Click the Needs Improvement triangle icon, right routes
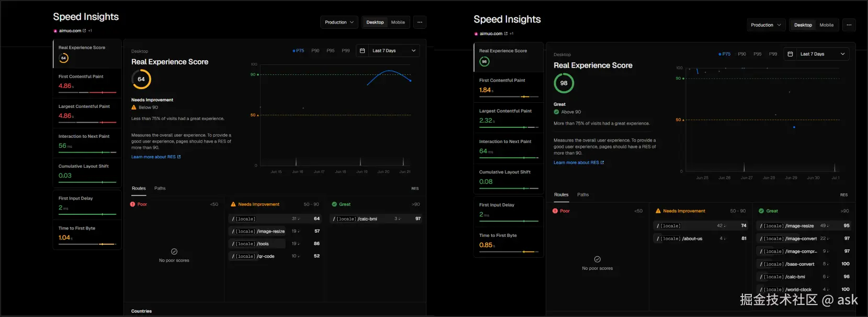The width and height of the screenshot is (868, 317). (658, 211)
